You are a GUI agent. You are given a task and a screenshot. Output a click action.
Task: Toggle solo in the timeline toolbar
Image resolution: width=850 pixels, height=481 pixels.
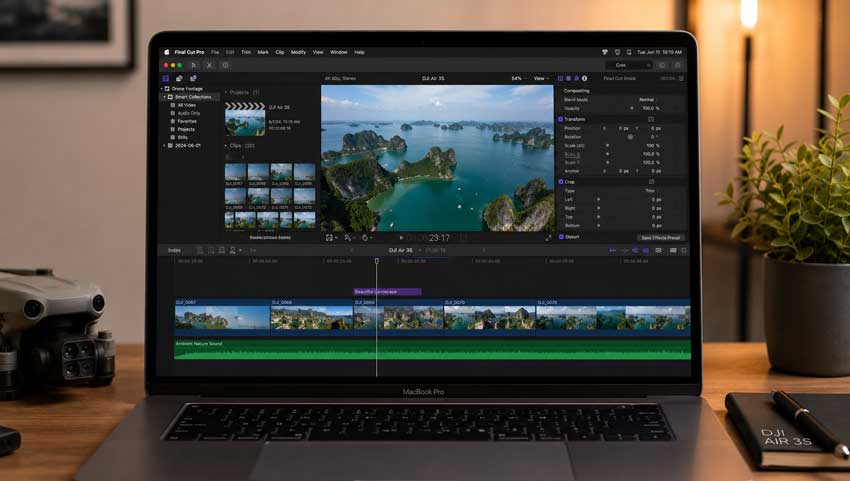click(x=635, y=251)
